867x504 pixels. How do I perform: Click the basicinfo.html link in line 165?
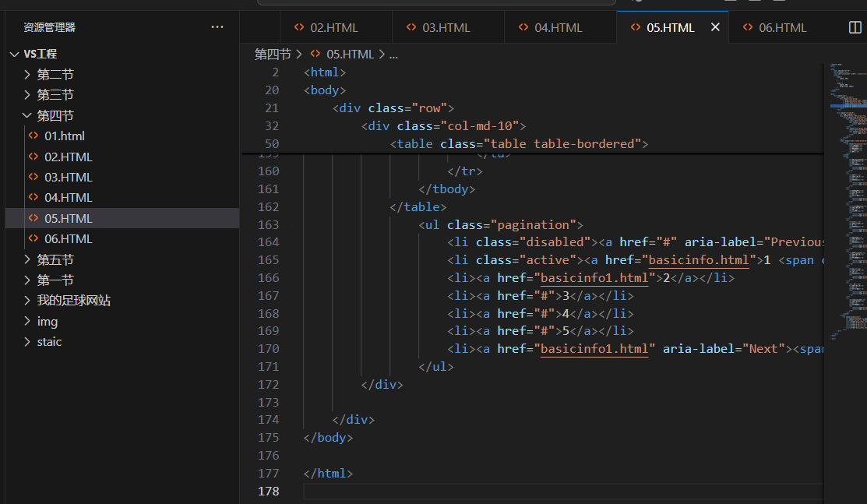coord(699,260)
